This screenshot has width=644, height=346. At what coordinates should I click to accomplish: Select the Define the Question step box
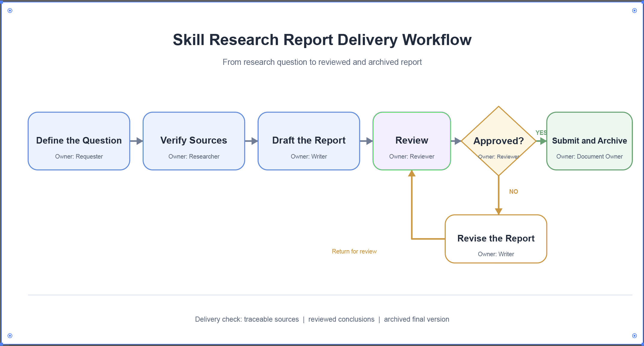coord(79,141)
